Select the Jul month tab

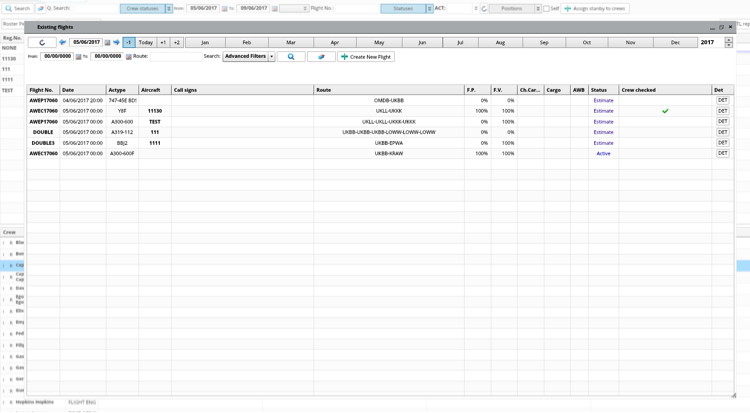(460, 43)
